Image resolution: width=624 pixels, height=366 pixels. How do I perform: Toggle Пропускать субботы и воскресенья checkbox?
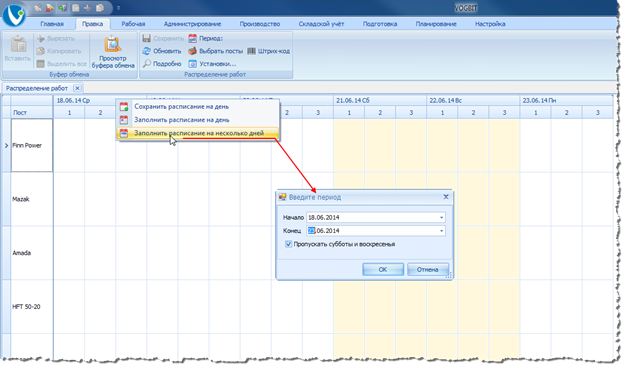coord(289,244)
